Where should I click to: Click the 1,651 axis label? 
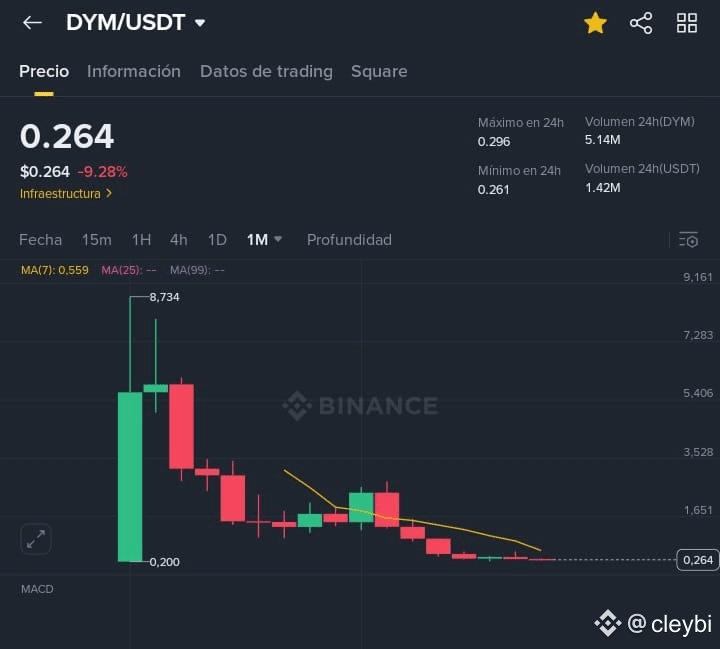[x=698, y=510]
